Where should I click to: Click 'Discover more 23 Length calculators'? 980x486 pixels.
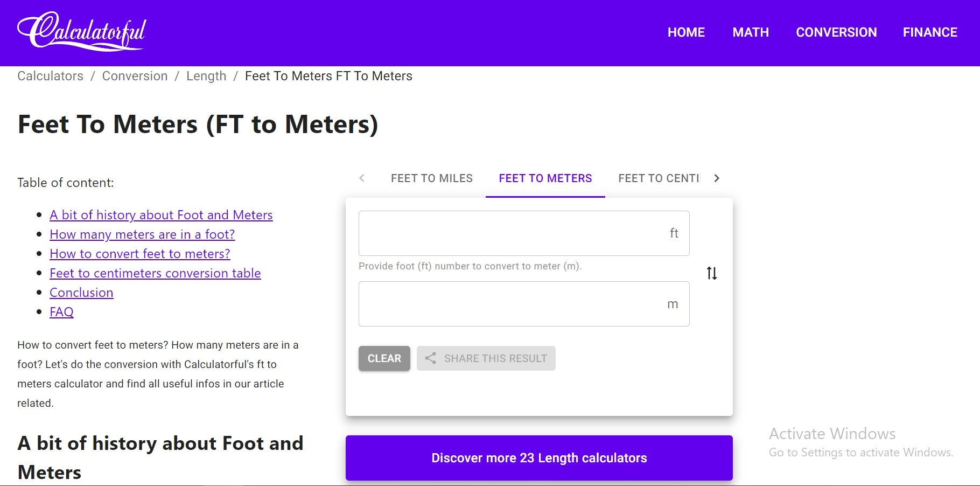(538, 457)
